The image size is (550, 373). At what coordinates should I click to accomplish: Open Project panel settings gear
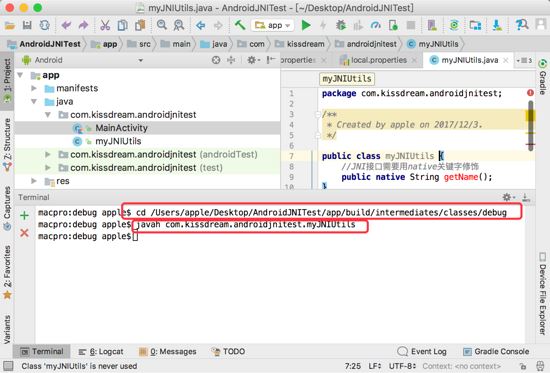point(253,60)
